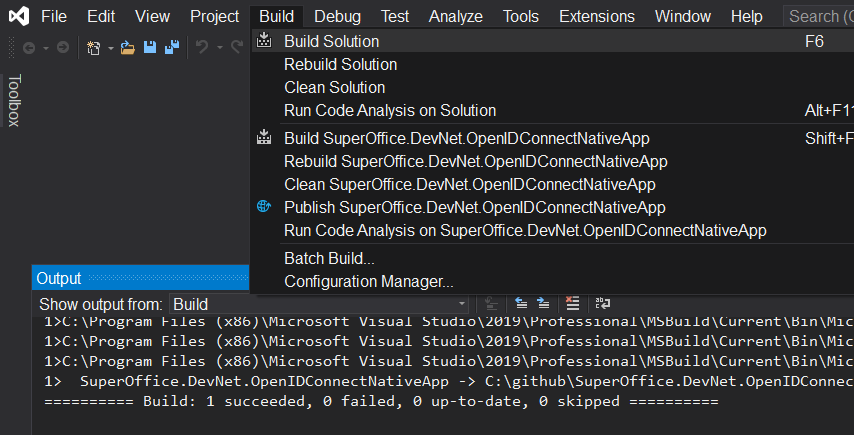Close the open Build menu
The image size is (854, 435).
pos(277,16)
